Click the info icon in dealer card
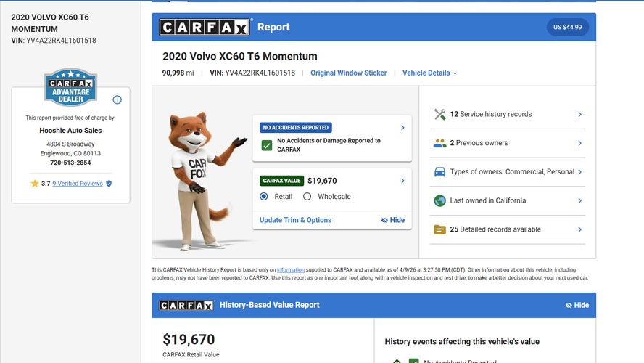 click(117, 99)
